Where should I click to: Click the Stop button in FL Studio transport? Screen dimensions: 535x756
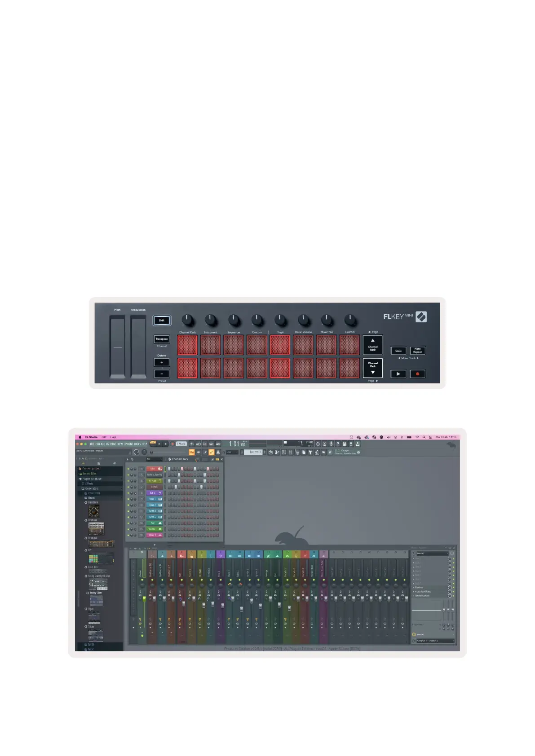pos(165,444)
